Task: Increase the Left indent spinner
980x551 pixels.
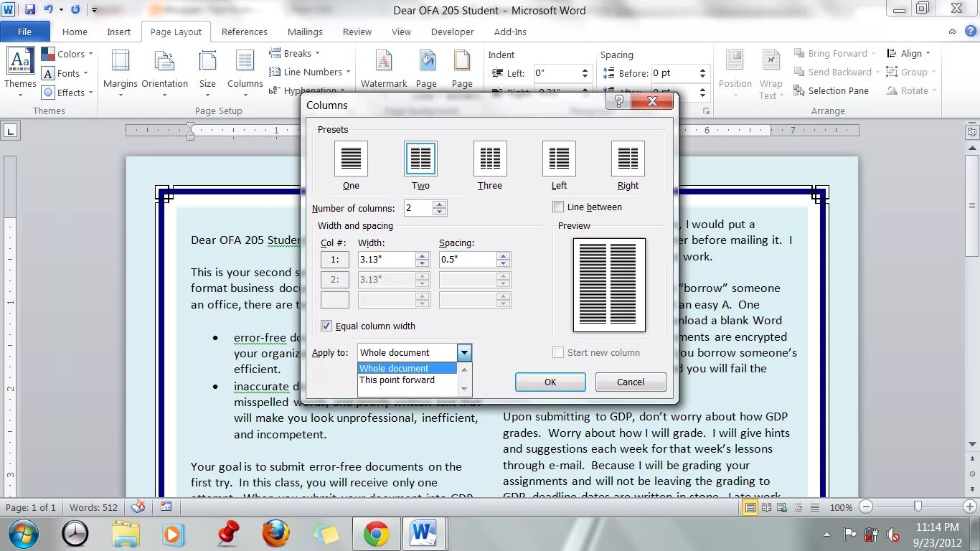Action: tap(585, 70)
